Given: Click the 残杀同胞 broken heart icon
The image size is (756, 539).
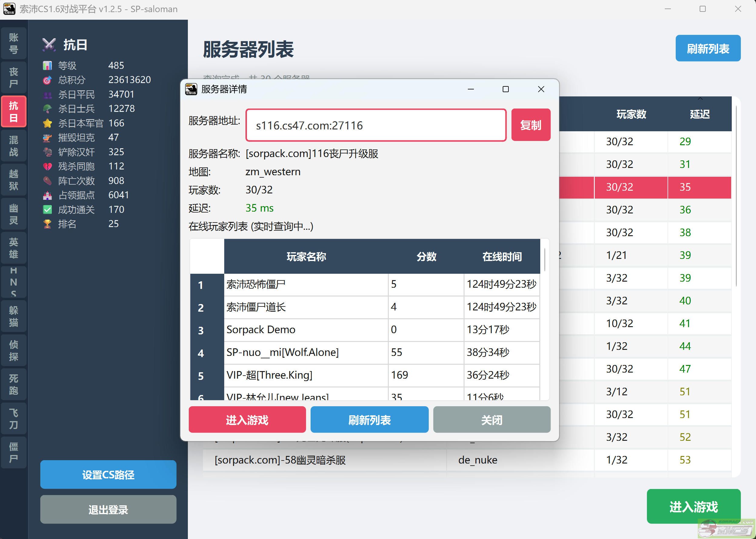Looking at the screenshot, I should click(48, 166).
